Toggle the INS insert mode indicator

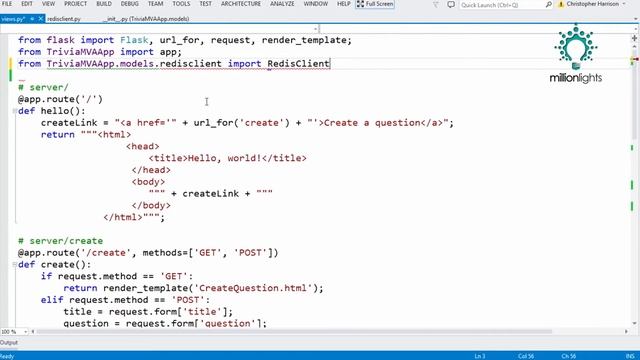(x=631, y=356)
